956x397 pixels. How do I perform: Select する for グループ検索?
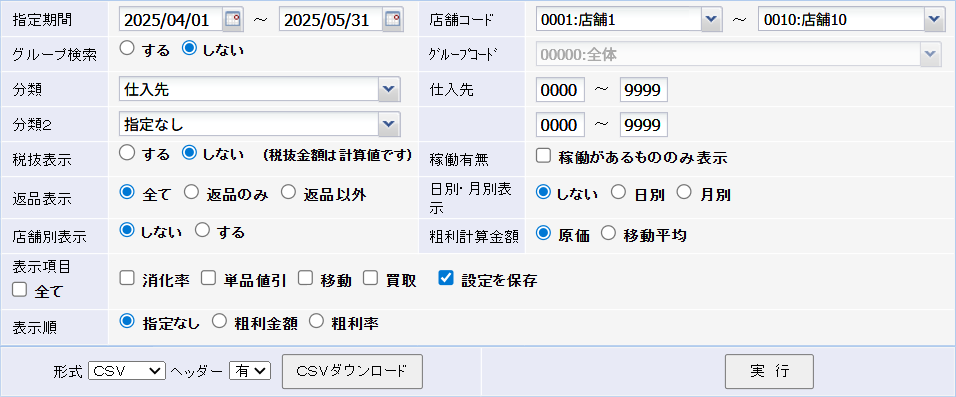point(127,49)
